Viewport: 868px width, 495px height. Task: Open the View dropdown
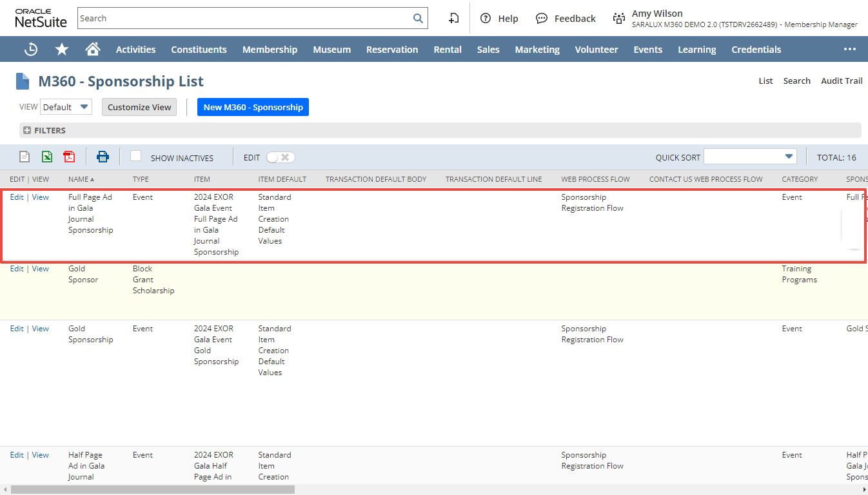[x=66, y=107]
